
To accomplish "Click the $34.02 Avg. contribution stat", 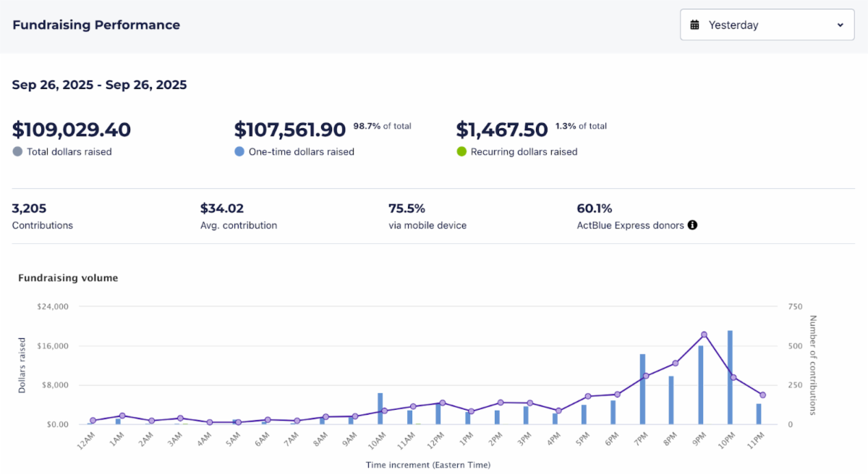I will point(222,209).
